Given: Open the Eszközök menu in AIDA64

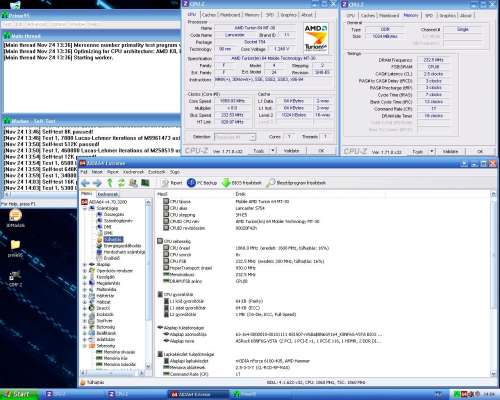Looking at the screenshot, I should tap(156, 172).
